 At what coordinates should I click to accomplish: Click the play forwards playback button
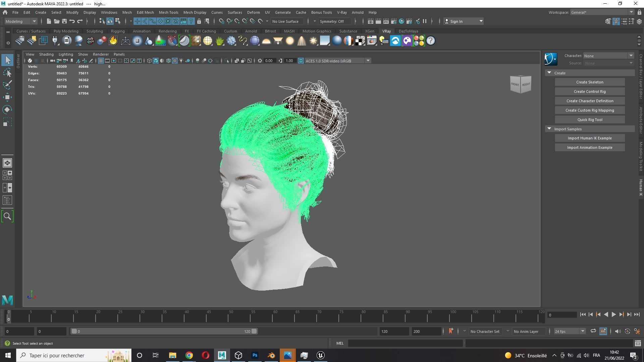(x=613, y=315)
